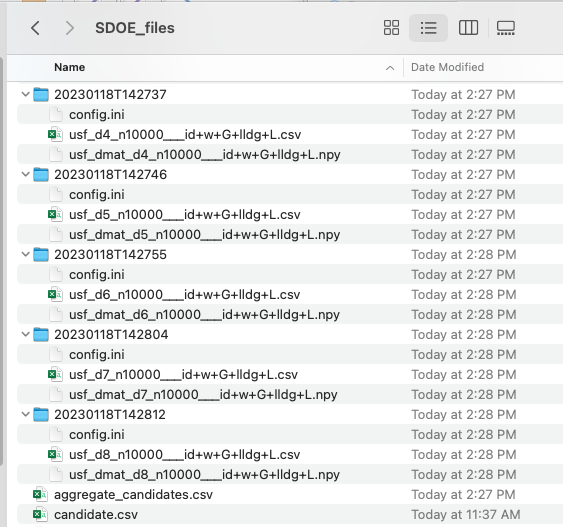This screenshot has width=563, height=527.
Task: Select usf_dmat_d8_n10000___id+w+G+lldg+L.npy
Action: (204, 475)
